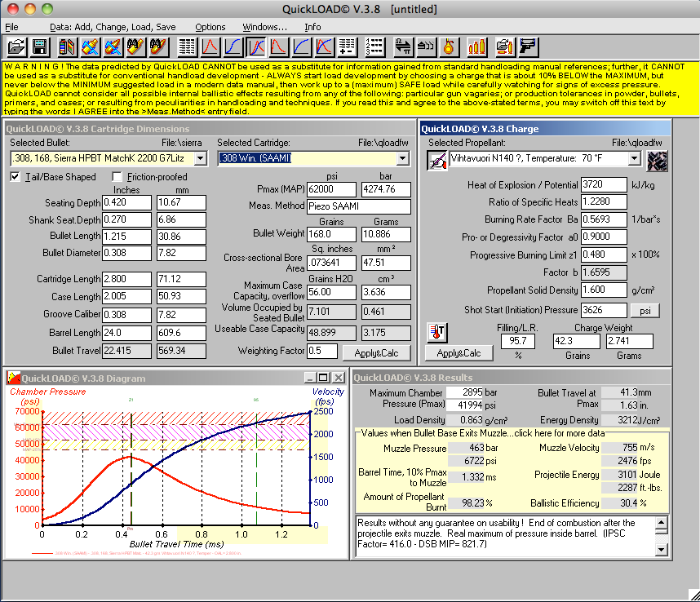
Task: Click the Heat of Explosion field
Action: 604,184
